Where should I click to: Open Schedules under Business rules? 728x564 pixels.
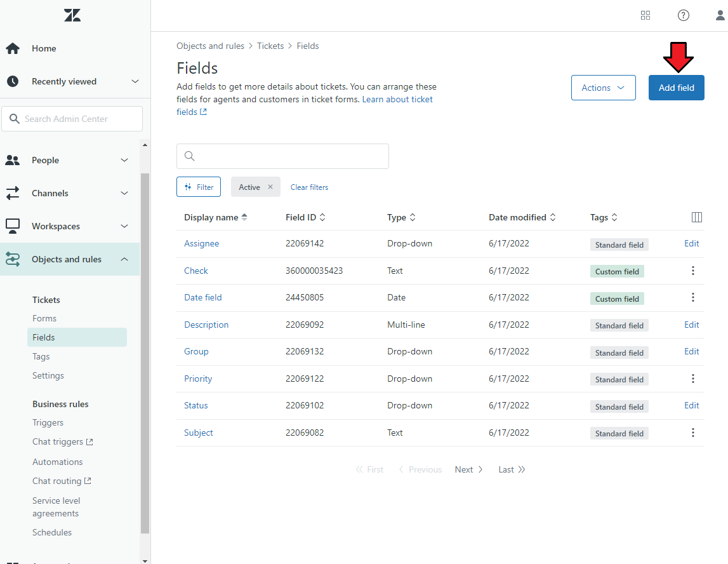tap(52, 532)
